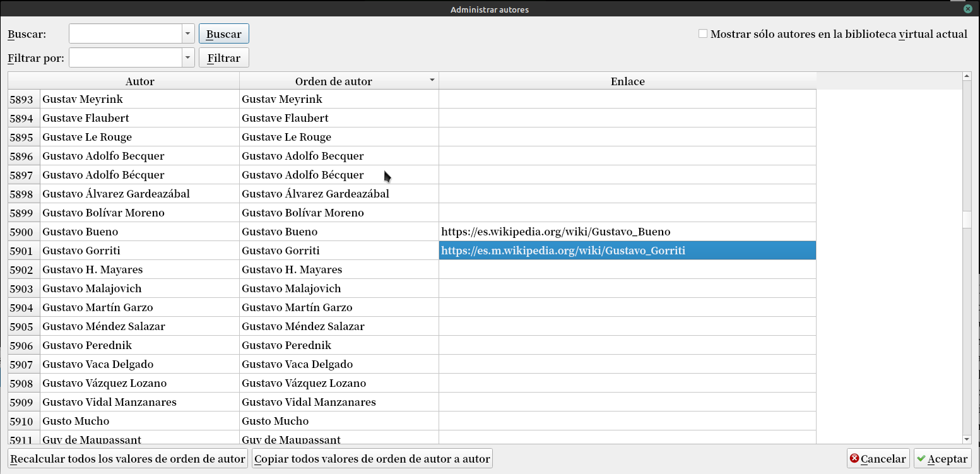The height and width of the screenshot is (474, 980).
Task: Select 'Gustavo Malajovich' in Orden de autor column
Action: pyautogui.click(x=339, y=288)
